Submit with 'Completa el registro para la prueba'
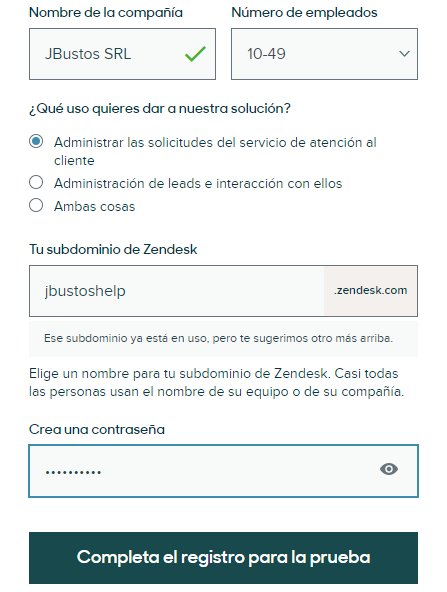Viewport: 447px width, 592px height. point(224,558)
